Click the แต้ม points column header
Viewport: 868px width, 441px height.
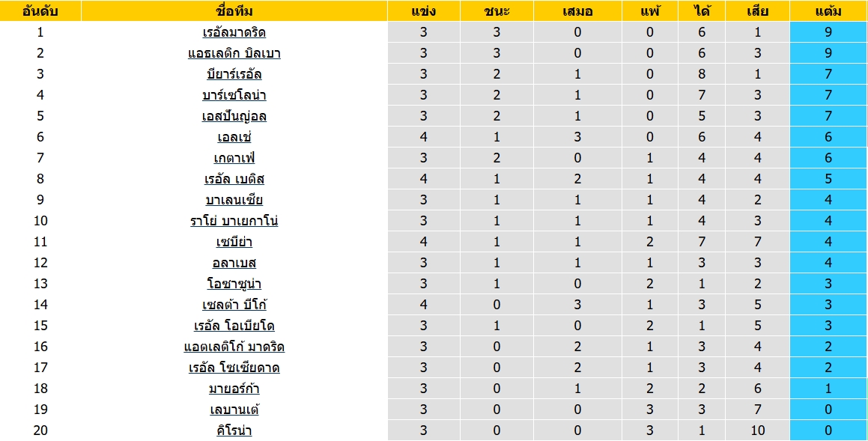pos(827,11)
